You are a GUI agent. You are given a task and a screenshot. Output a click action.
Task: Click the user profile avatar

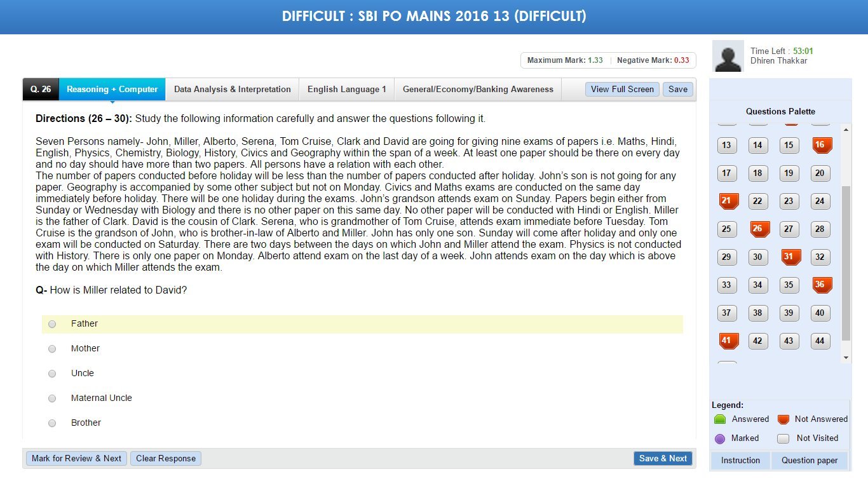pyautogui.click(x=728, y=57)
